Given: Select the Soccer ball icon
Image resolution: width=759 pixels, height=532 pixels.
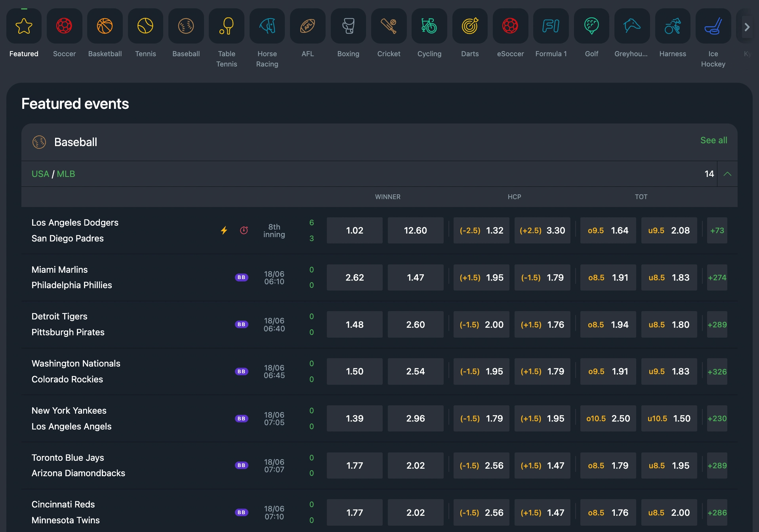Looking at the screenshot, I should 64,26.
